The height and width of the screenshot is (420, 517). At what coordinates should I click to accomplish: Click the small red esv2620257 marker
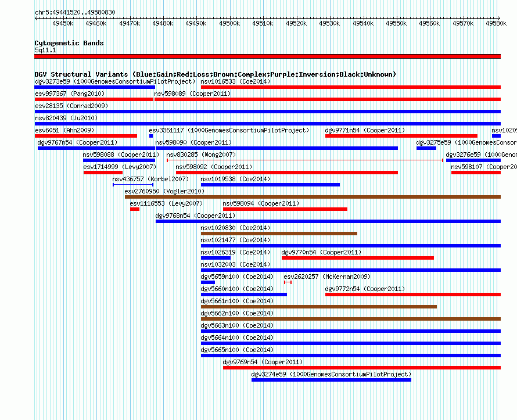pos(288,282)
